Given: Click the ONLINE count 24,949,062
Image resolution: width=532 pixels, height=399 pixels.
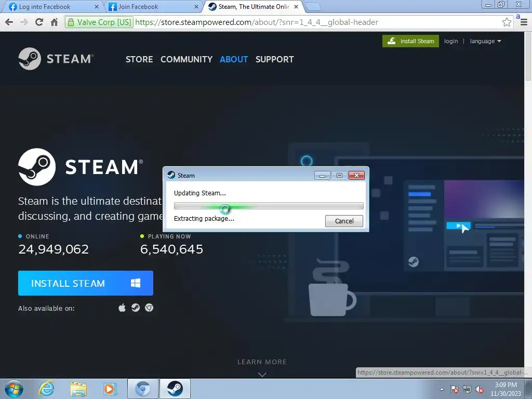Looking at the screenshot, I should coord(54,249).
